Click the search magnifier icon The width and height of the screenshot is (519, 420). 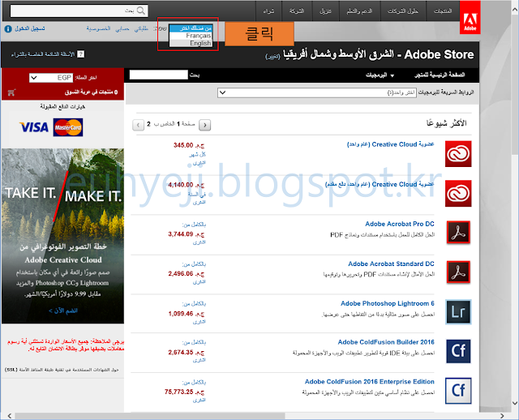141,11
